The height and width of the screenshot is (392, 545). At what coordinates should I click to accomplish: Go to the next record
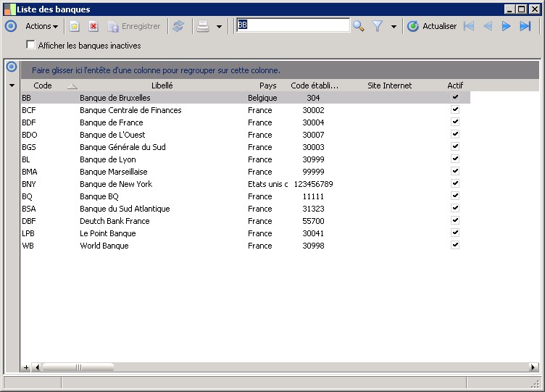point(506,26)
